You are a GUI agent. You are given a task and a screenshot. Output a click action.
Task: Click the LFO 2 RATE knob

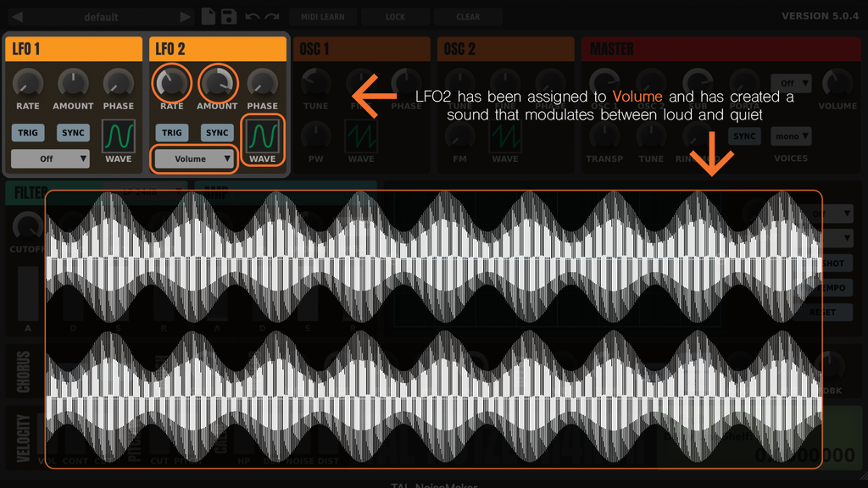pos(171,84)
